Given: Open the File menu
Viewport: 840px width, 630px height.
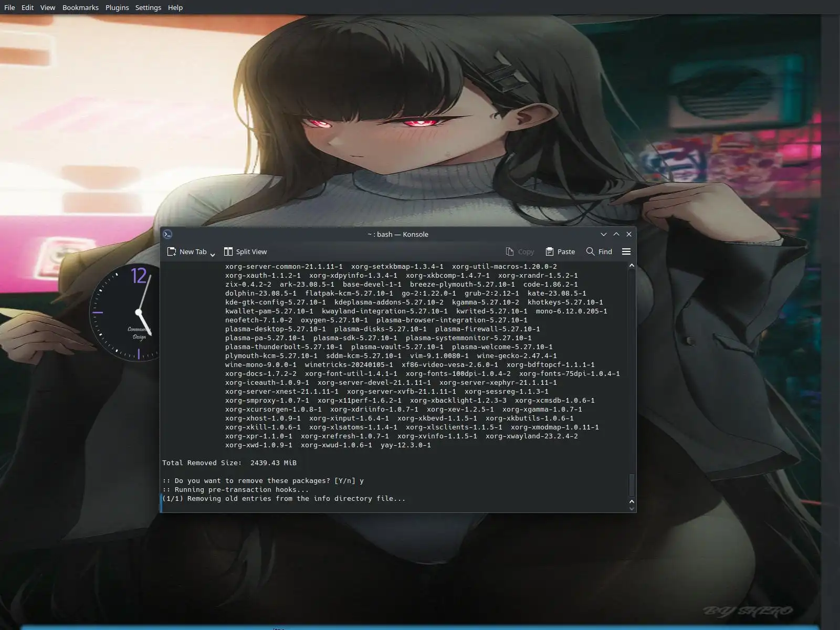Looking at the screenshot, I should [9, 7].
